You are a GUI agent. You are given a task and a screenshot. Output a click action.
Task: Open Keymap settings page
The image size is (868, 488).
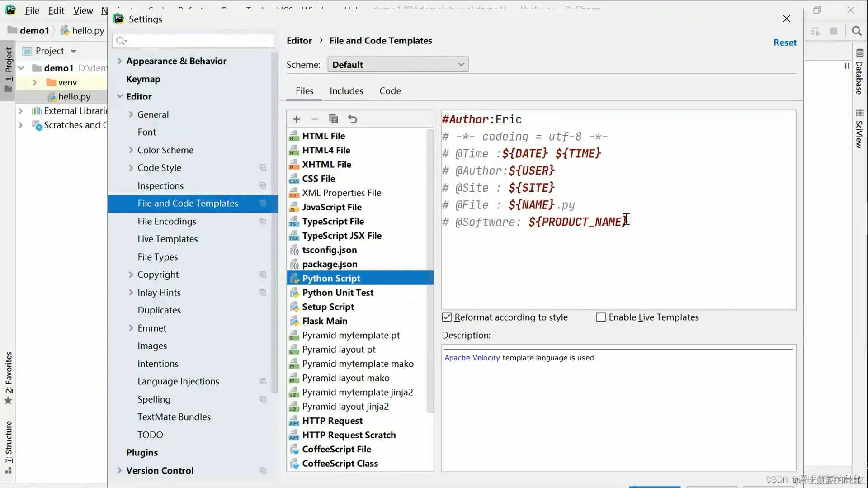point(143,79)
